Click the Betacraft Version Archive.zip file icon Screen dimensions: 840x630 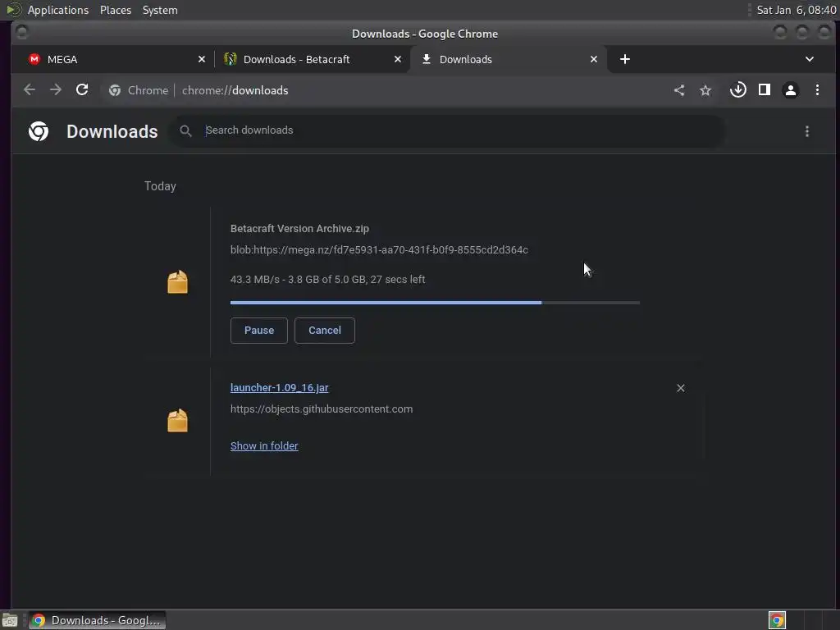[x=178, y=282]
